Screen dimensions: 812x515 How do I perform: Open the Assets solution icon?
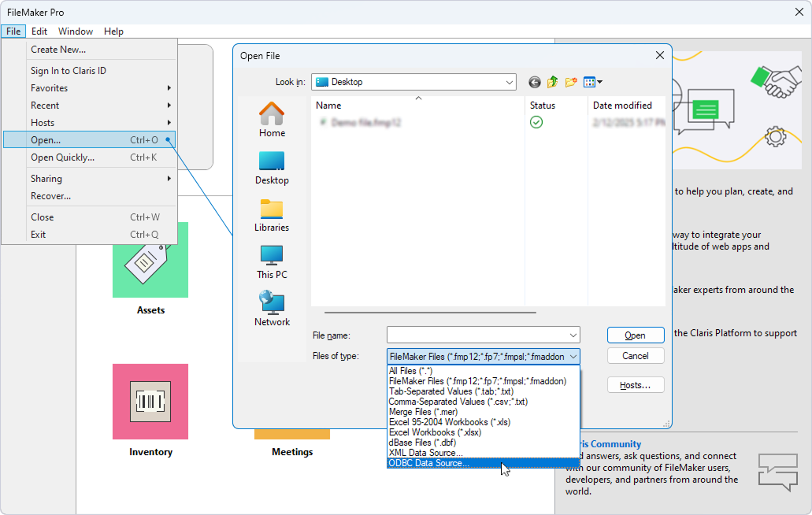point(150,260)
